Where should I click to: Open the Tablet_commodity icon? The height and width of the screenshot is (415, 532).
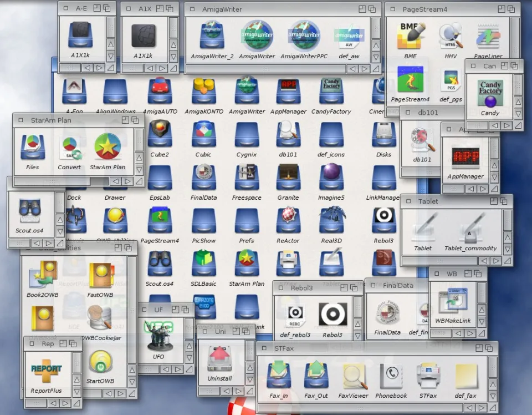470,229
